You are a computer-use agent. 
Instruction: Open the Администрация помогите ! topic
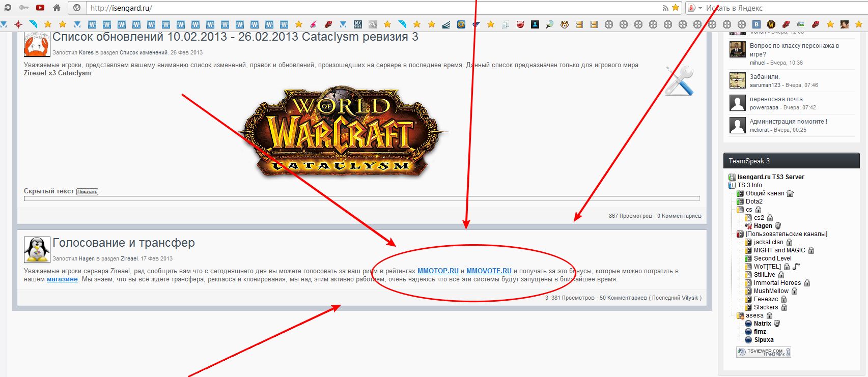(x=789, y=122)
